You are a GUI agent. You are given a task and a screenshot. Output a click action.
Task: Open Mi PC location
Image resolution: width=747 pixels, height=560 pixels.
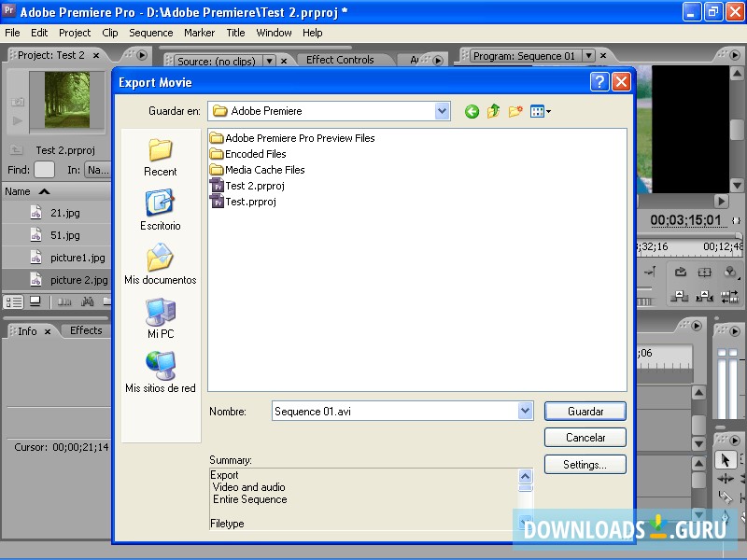(160, 318)
